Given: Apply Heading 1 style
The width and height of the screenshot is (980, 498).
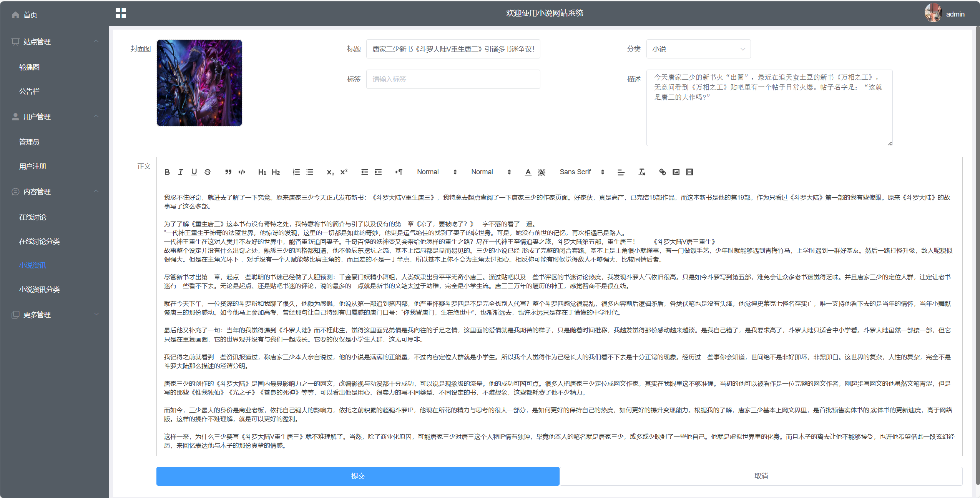Looking at the screenshot, I should tap(262, 172).
